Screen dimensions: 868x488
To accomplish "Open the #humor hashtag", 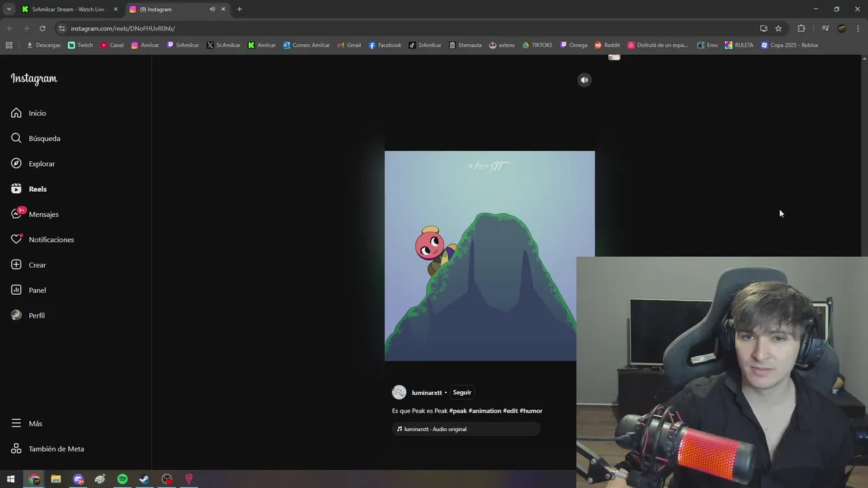I will 531,411.
